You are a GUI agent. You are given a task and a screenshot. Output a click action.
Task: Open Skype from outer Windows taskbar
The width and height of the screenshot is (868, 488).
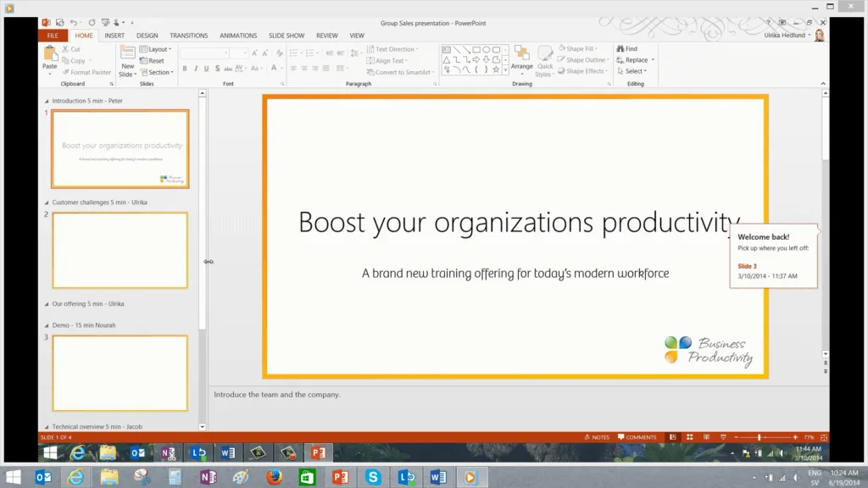point(373,476)
